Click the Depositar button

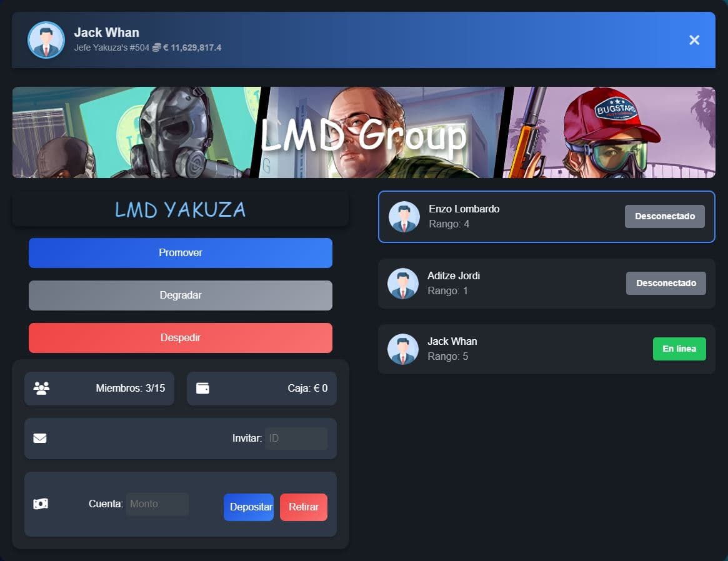click(249, 507)
